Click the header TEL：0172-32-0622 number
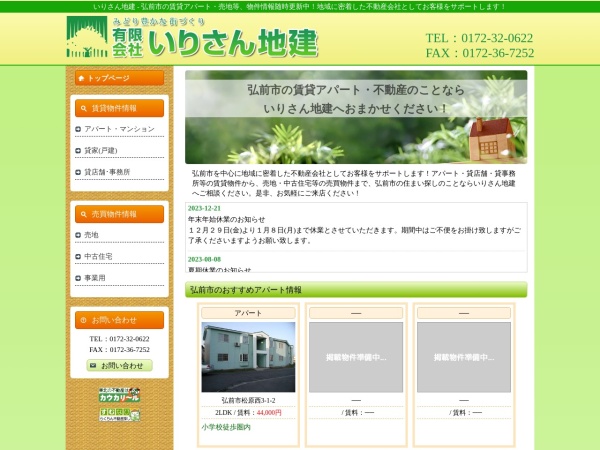This screenshot has width=600, height=450. (479, 38)
